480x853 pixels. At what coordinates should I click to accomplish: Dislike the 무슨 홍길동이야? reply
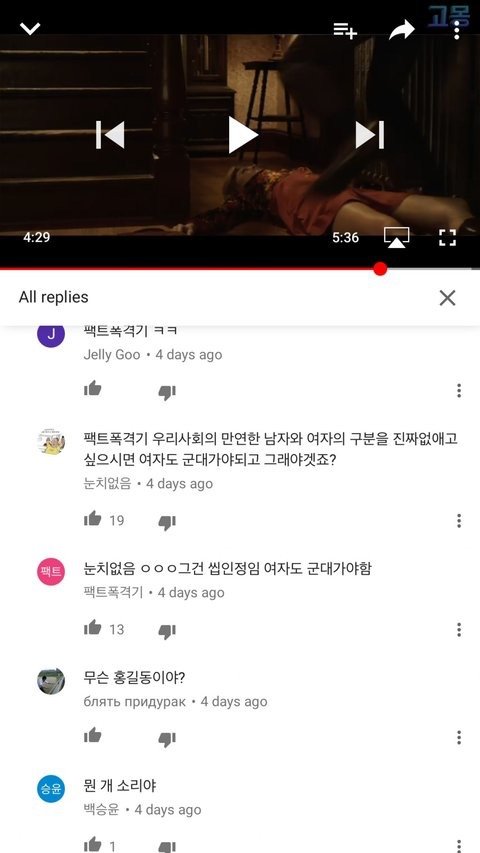click(167, 739)
